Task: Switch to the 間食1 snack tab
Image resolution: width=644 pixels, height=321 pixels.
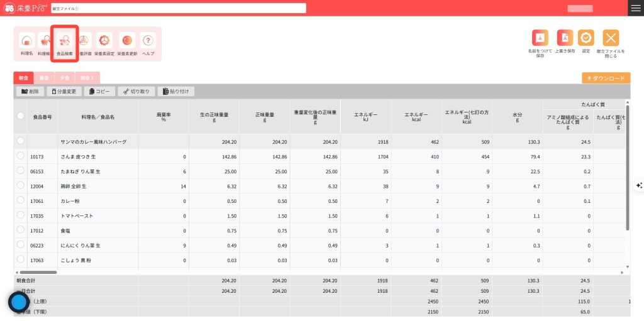Action: coord(87,79)
